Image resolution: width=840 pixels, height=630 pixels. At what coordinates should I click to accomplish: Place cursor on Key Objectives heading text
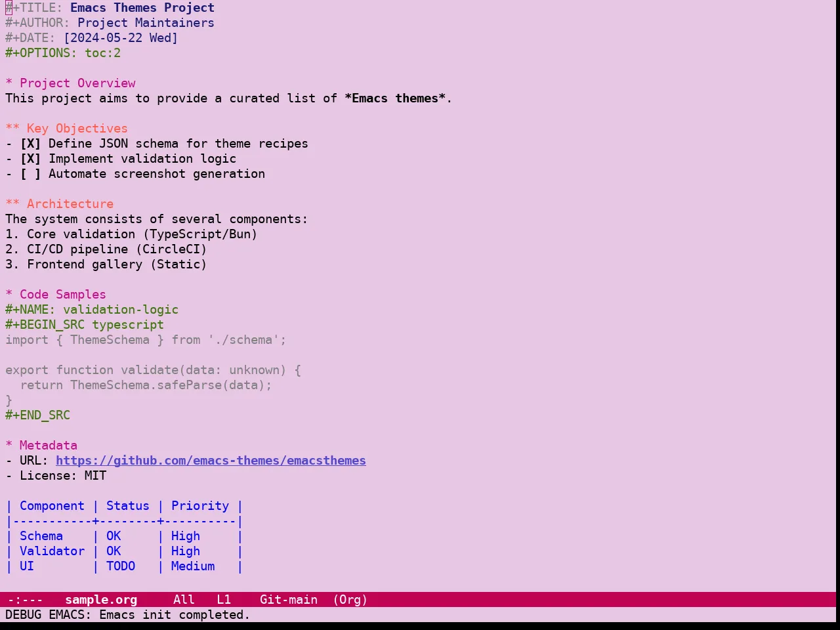(77, 129)
